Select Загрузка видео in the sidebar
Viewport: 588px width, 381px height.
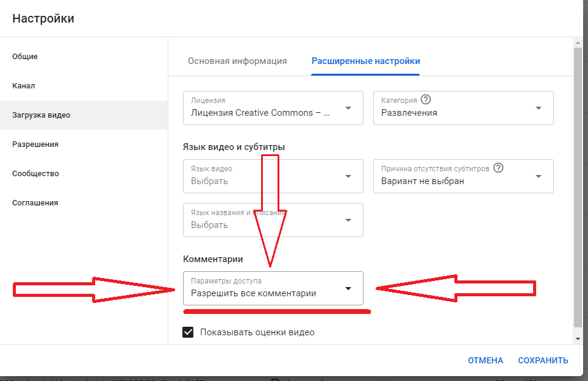41,115
